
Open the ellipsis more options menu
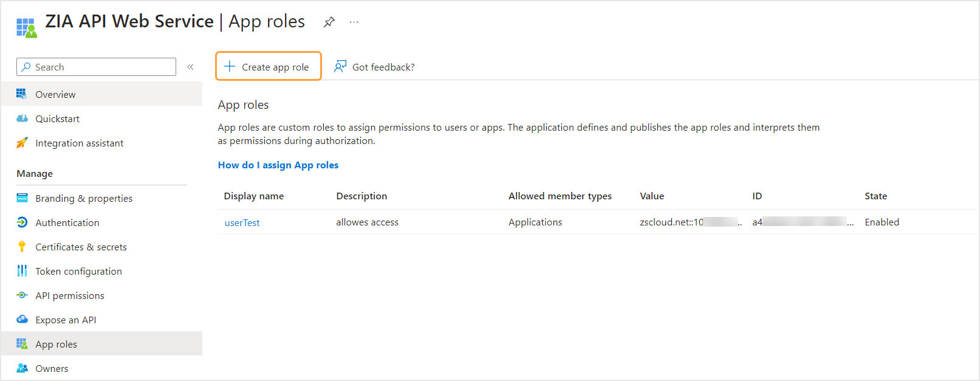354,22
